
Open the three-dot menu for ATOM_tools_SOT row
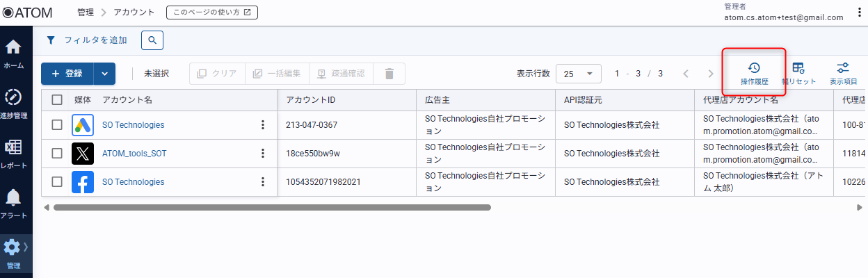[x=263, y=154]
